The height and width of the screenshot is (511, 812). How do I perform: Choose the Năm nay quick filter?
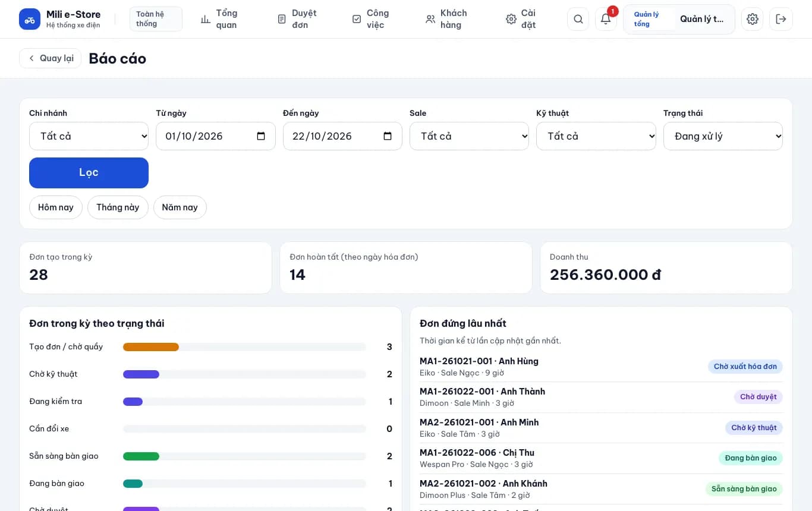180,207
